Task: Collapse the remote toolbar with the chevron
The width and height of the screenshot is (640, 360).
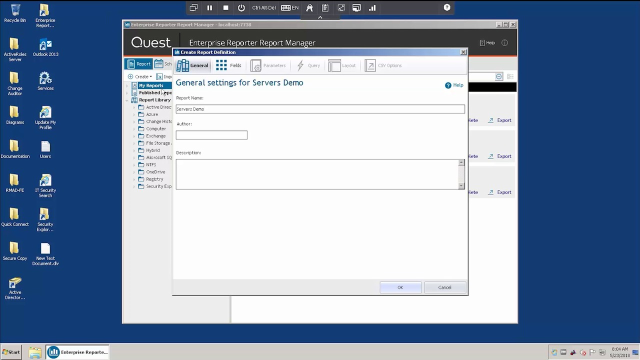Action: pos(320,17)
